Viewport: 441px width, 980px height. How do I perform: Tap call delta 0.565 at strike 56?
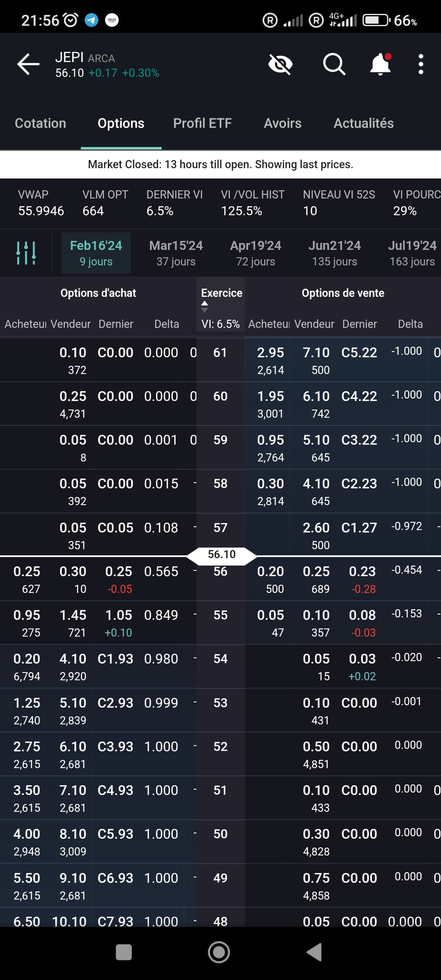[x=161, y=571]
